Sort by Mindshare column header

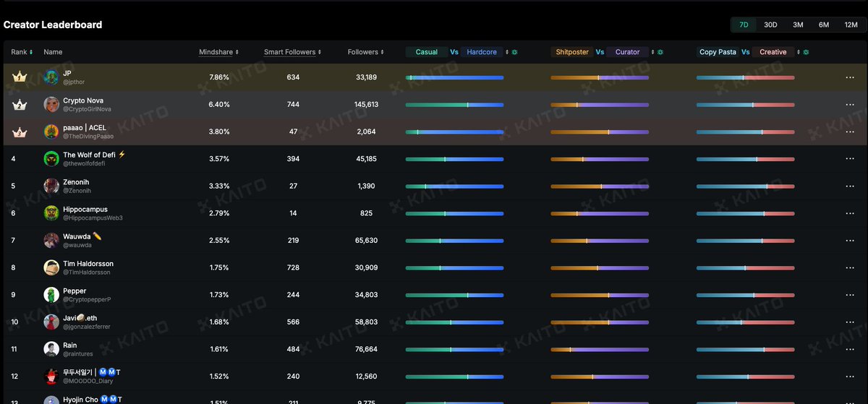218,52
